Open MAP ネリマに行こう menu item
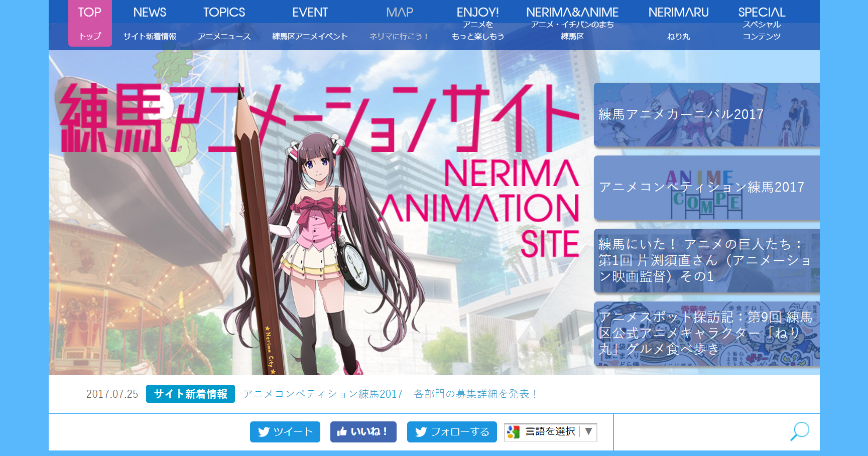Viewport: 868px width, 456px height. click(x=400, y=23)
